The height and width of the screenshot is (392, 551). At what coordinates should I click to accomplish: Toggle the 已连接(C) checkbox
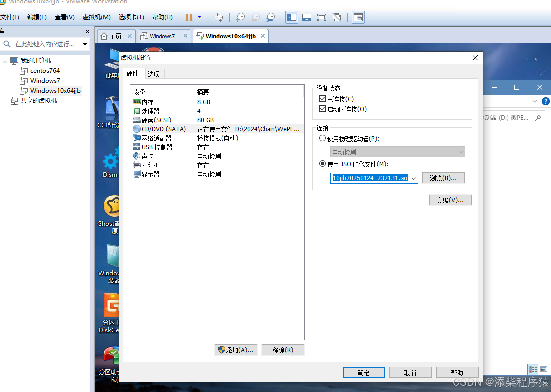[x=322, y=99]
